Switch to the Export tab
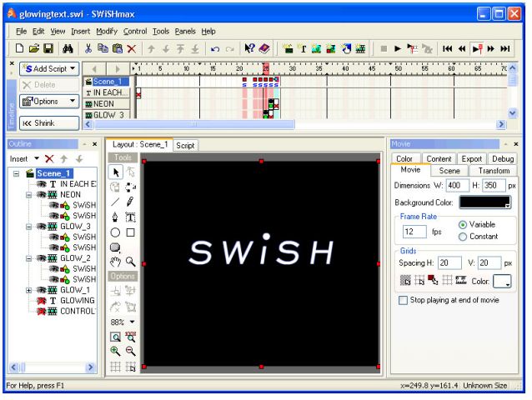The width and height of the screenshot is (532, 400). 472,158
